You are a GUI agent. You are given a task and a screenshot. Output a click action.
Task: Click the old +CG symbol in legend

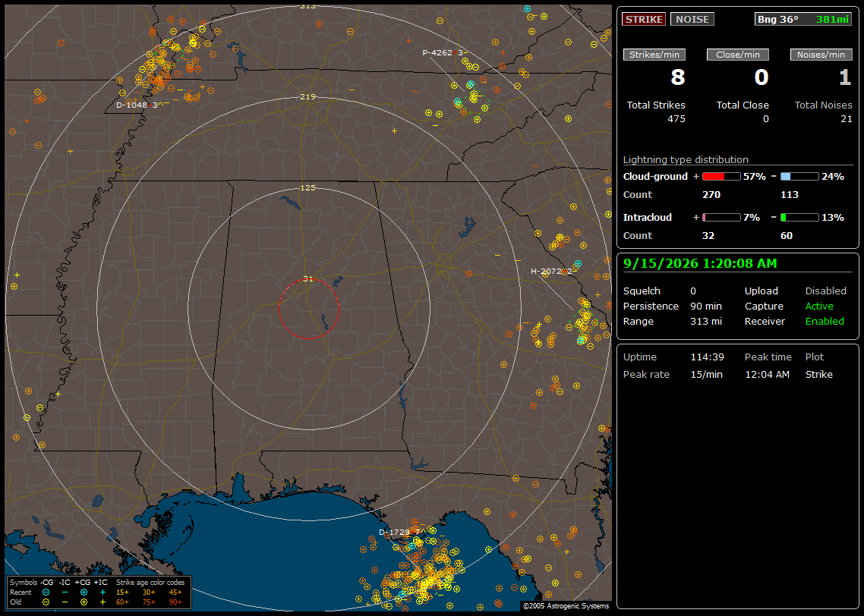[84, 602]
